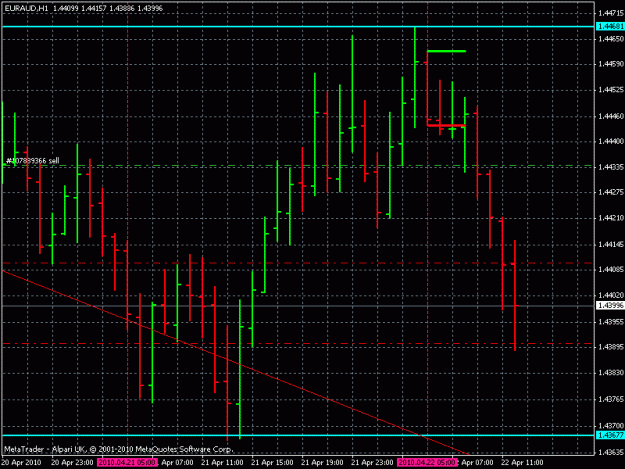Image resolution: width=625 pixels, height=469 pixels.
Task: Click the 21 Apr 19:00 time label
Action: 322,462
